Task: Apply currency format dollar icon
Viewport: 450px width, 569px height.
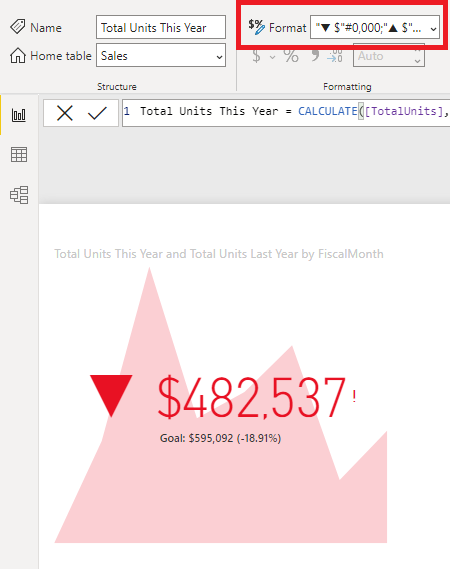Action: click(256, 56)
